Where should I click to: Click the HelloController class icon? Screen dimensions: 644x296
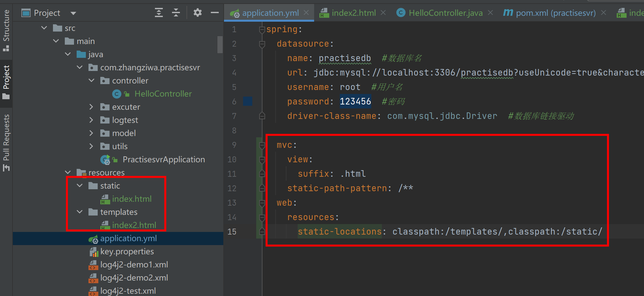pyautogui.click(x=117, y=94)
